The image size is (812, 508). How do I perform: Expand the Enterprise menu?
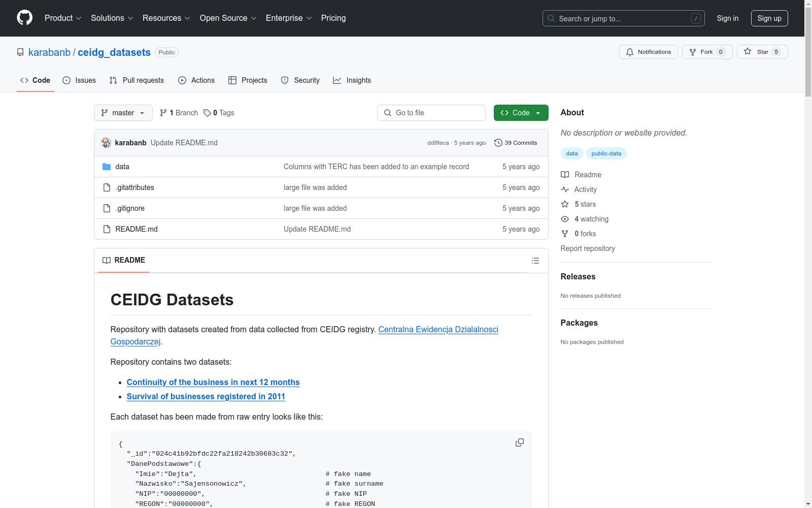click(289, 18)
